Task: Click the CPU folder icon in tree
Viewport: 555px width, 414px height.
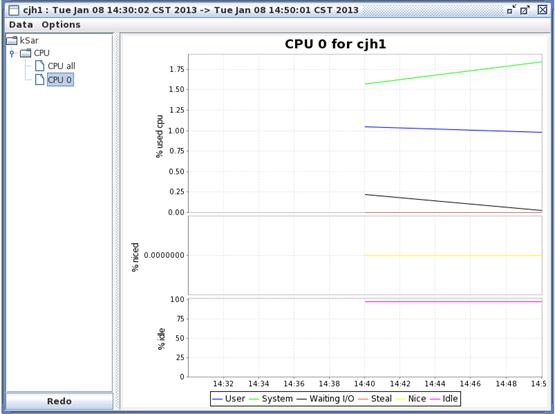Action: [x=25, y=53]
